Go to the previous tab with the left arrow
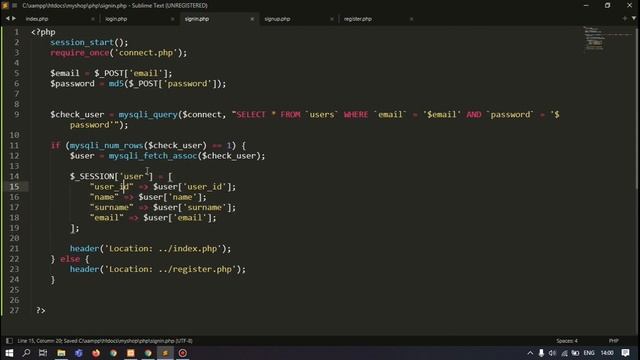 pyautogui.click(x=7, y=18)
